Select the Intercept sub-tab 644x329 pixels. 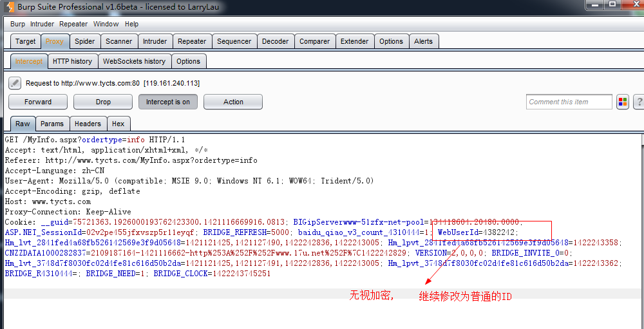point(29,61)
